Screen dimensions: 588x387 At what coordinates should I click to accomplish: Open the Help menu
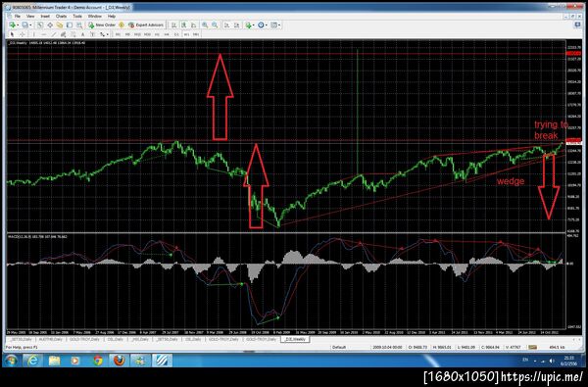[x=112, y=16]
